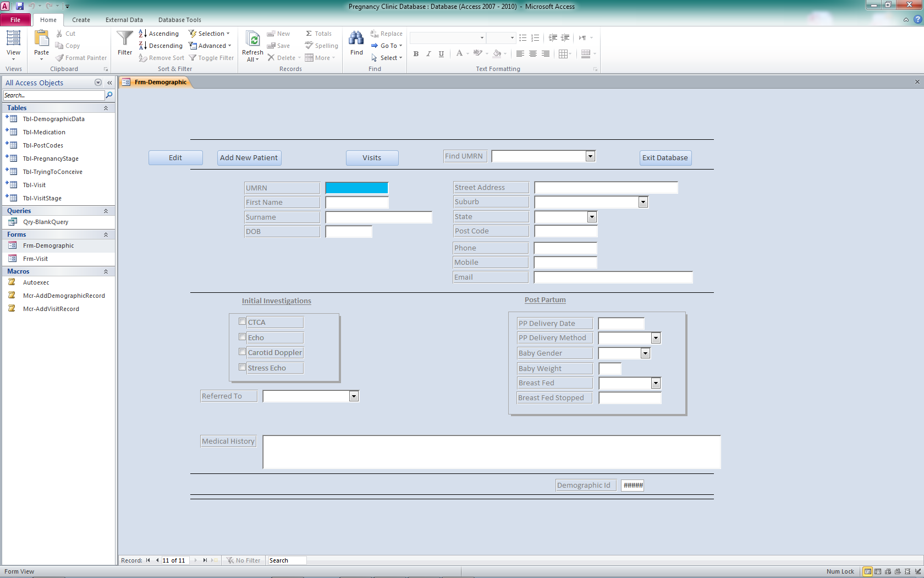Open the Breast Fed dropdown
924x578 pixels.
(x=656, y=383)
